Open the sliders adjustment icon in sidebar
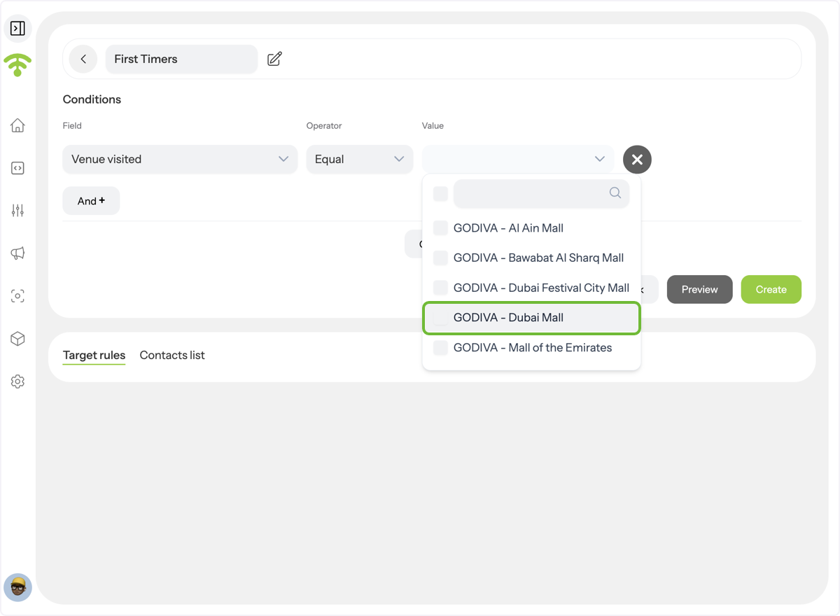 point(17,211)
